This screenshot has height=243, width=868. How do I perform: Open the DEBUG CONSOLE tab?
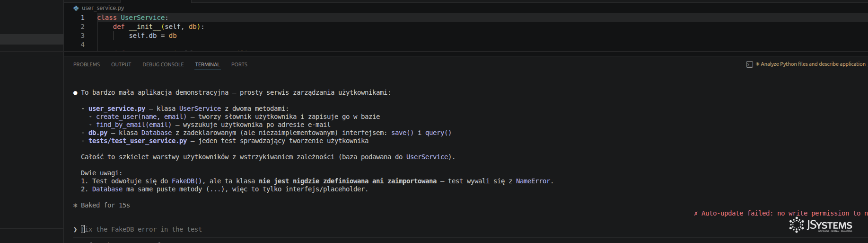[163, 64]
